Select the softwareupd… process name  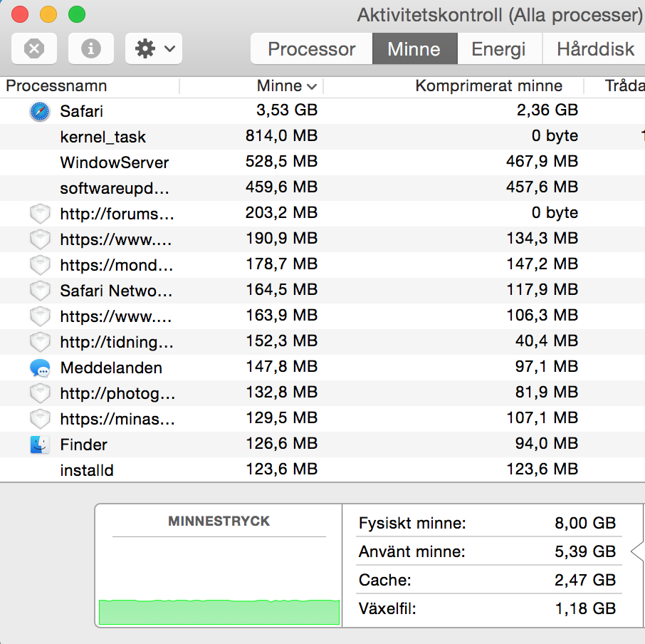(x=115, y=189)
